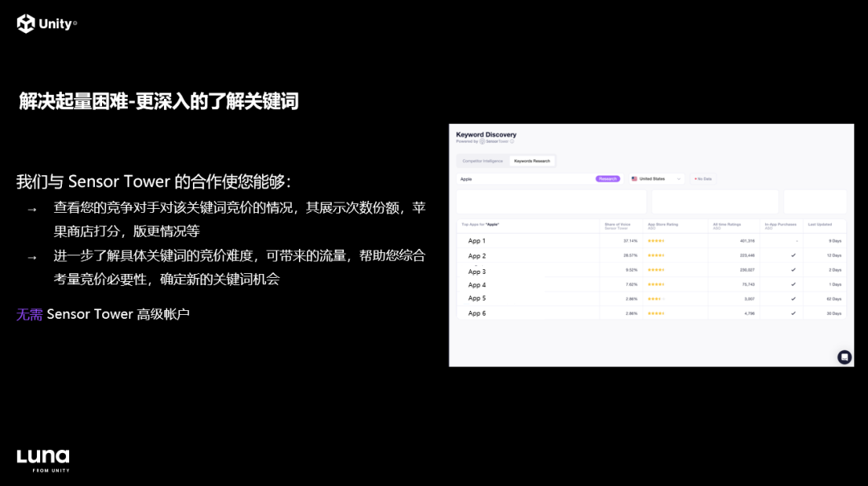Expand the United States country dropdown

(678, 178)
